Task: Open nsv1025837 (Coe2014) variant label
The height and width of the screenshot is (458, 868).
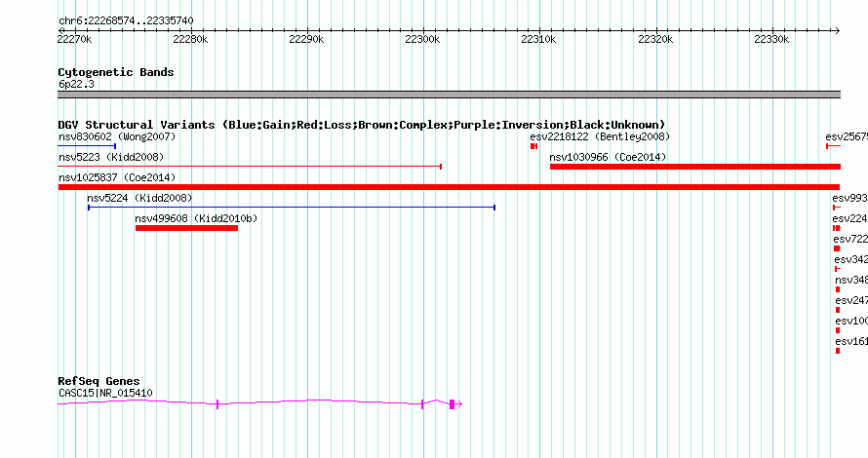Action: click(117, 177)
